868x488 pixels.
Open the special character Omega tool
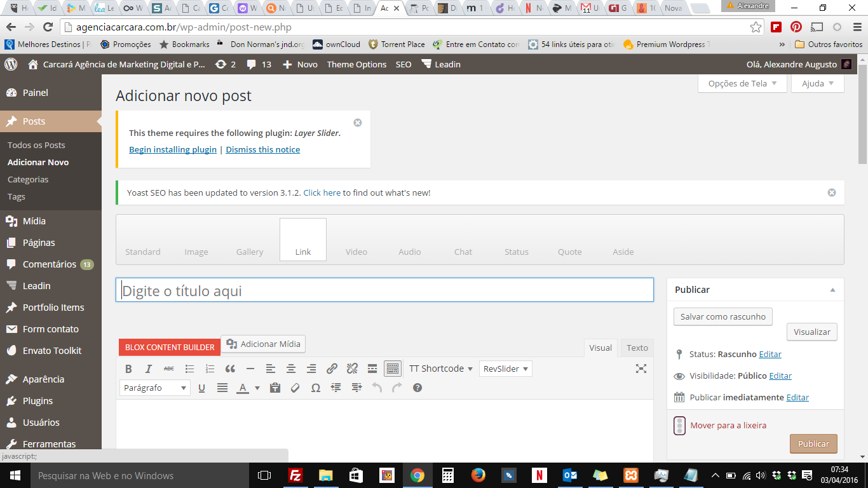tap(315, 388)
